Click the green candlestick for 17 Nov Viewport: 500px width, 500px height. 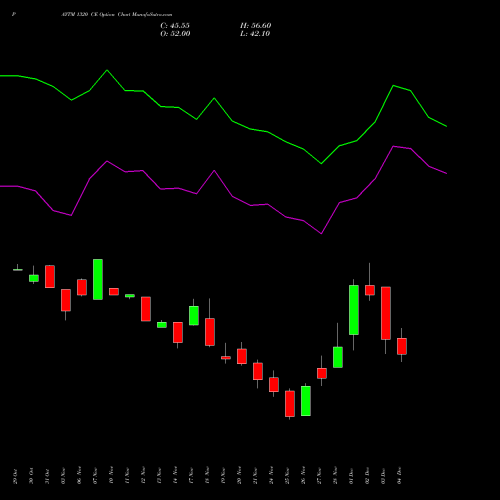pyautogui.click(x=194, y=315)
